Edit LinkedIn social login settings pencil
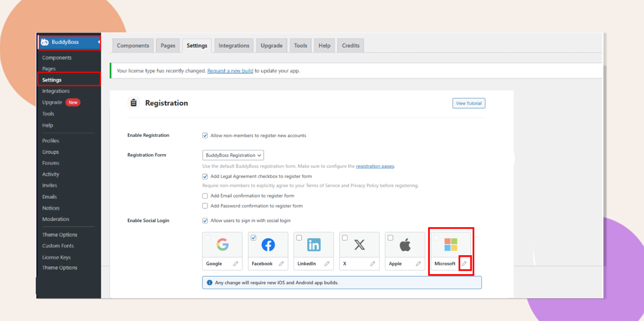 coord(327,263)
